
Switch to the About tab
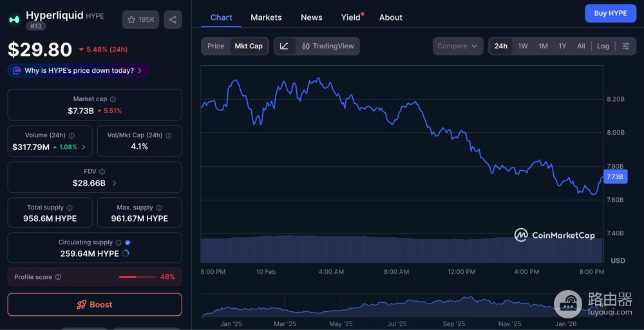[x=391, y=17]
